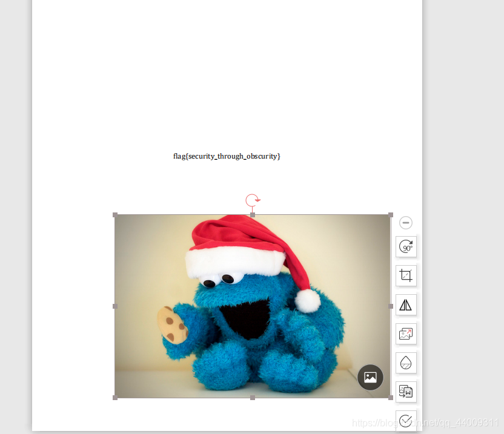Click the checkmark icon below the toolbar
This screenshot has width=504, height=434.
pyautogui.click(x=406, y=420)
